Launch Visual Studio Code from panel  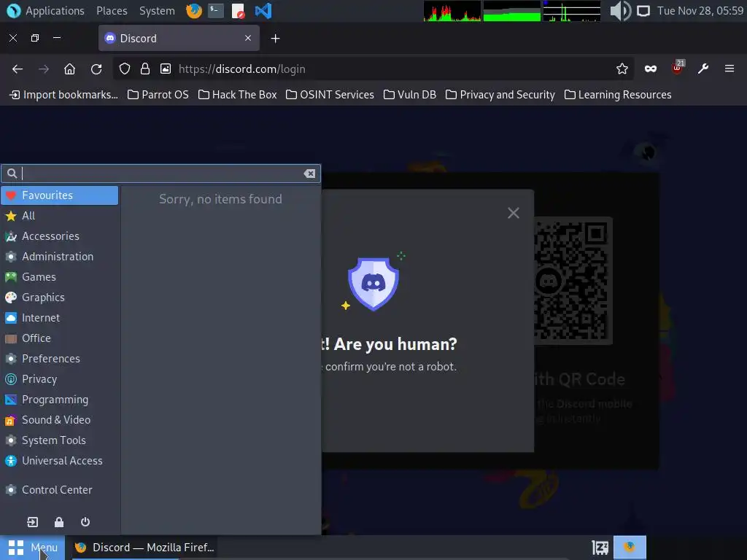[x=263, y=10]
